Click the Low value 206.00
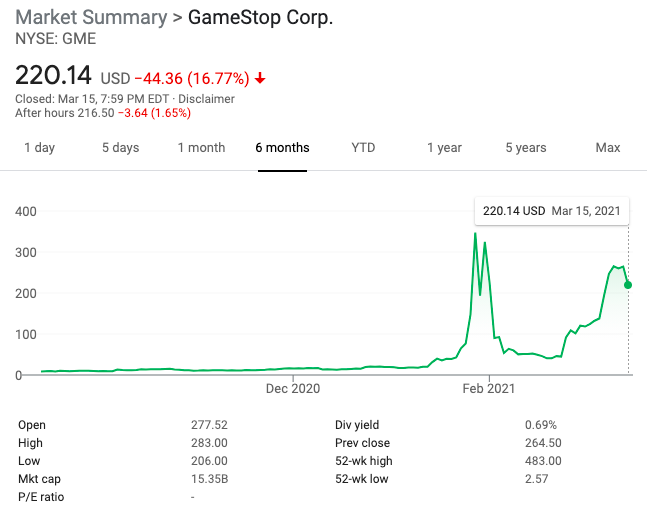647x509 pixels. (x=209, y=461)
